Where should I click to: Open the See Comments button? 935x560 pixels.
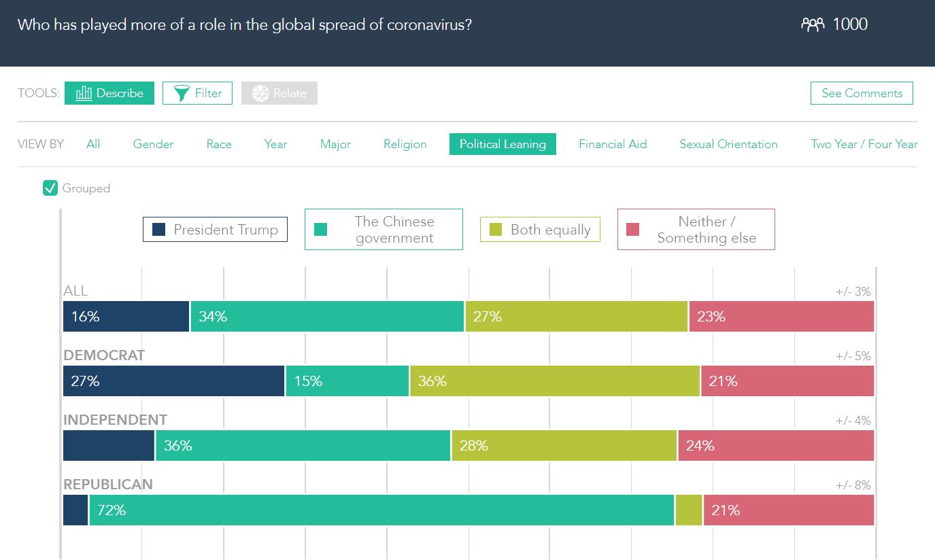pyautogui.click(x=862, y=93)
